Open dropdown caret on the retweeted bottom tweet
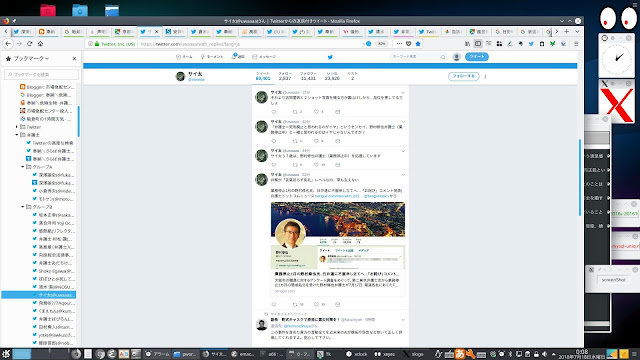This screenshot has width=640, height=360. [403, 320]
